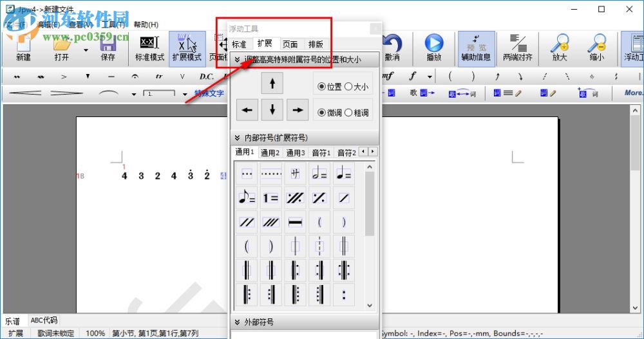Add a slur arc
The height and width of the screenshot is (339, 644).
(109, 93)
